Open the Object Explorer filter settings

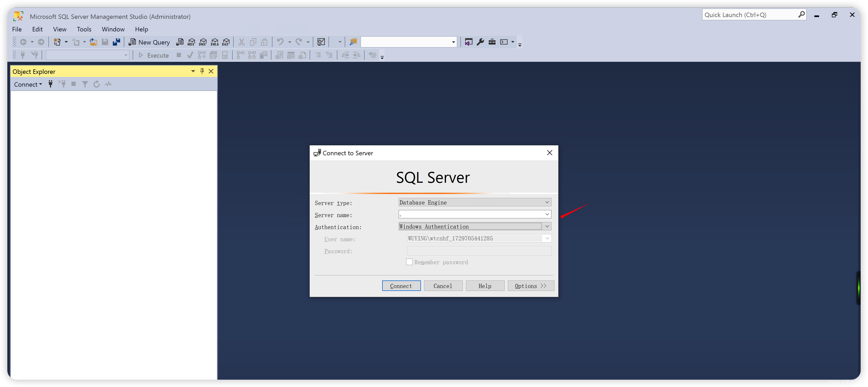(x=85, y=84)
